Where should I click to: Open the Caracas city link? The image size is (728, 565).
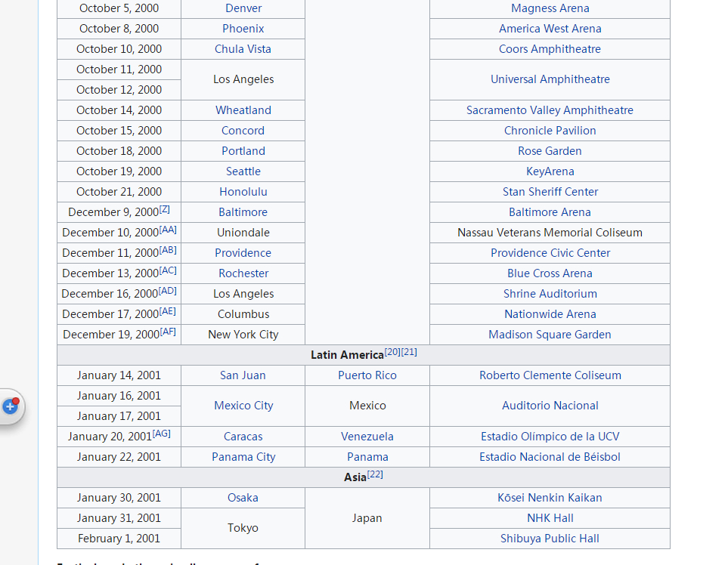(243, 437)
